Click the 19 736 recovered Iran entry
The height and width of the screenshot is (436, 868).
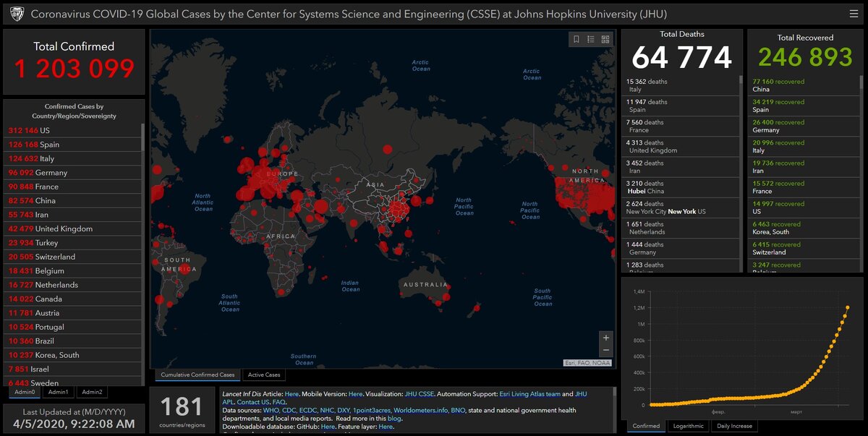coord(803,167)
